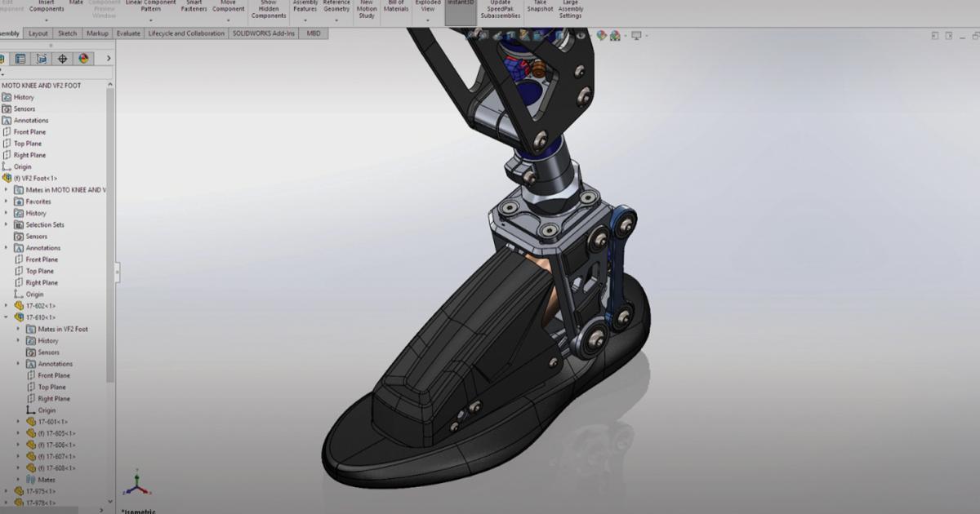Switch to the MBD tab
The image size is (980, 514).
tap(314, 33)
